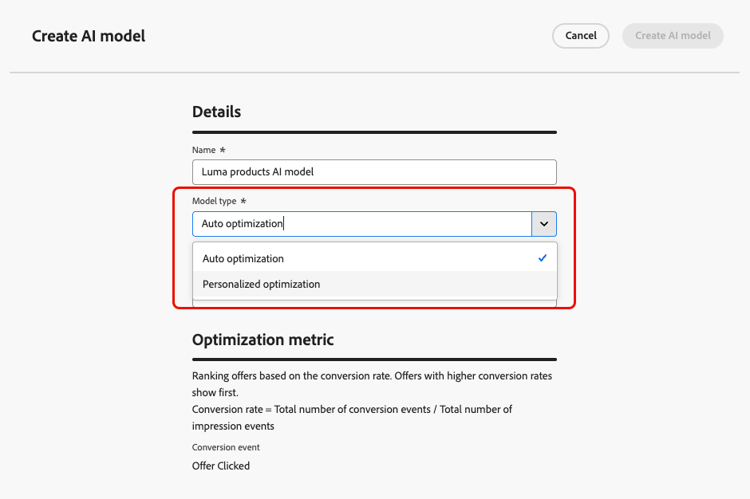Click the asterisk beside the Name label
The width and height of the screenshot is (750, 499).
(x=223, y=150)
